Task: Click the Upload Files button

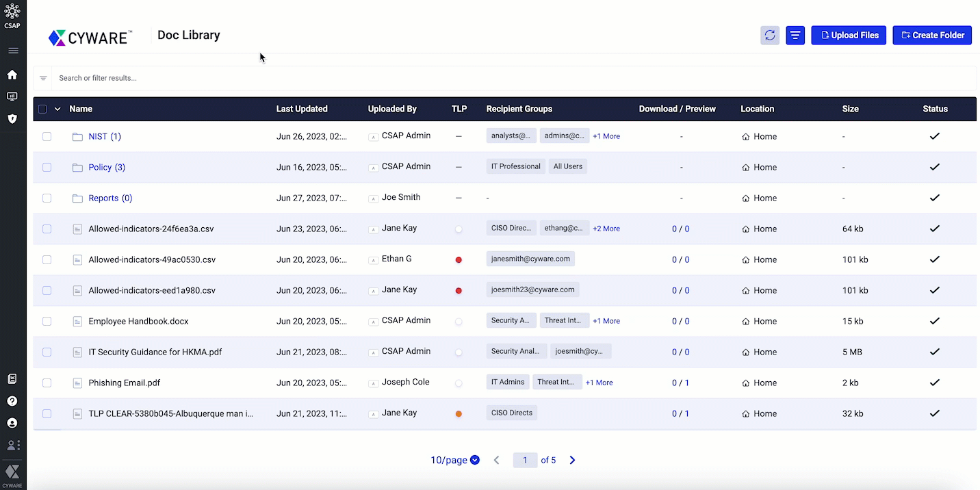Action: [849, 36]
